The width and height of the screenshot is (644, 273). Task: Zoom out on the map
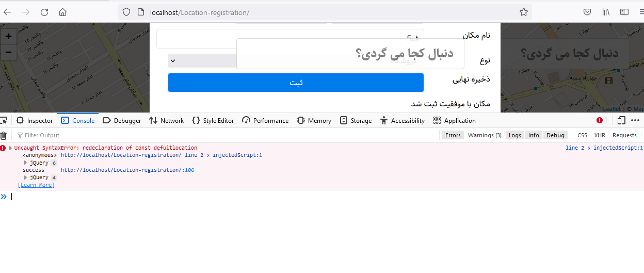tap(8, 52)
